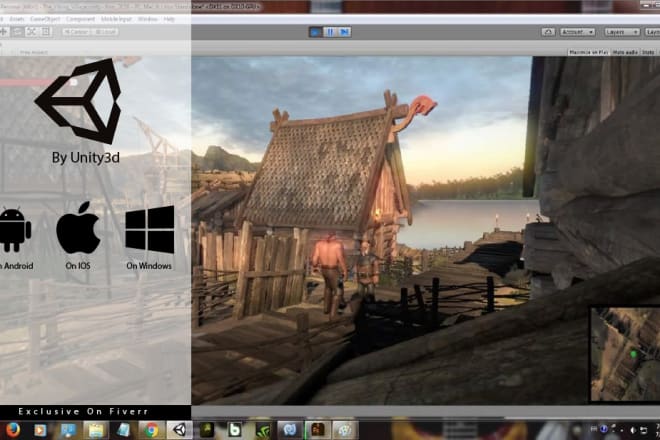Click the Apple iOS logo
The image size is (660, 440).
tap(78, 228)
